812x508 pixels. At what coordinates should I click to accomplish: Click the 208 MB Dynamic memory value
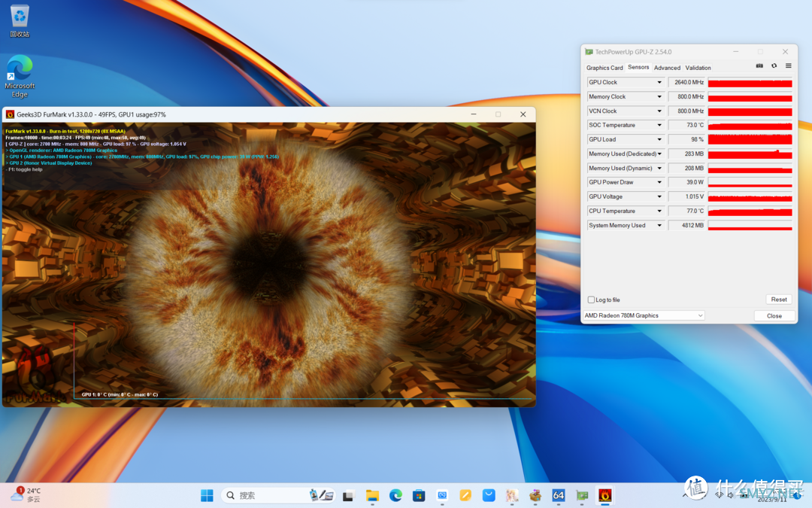click(x=686, y=169)
